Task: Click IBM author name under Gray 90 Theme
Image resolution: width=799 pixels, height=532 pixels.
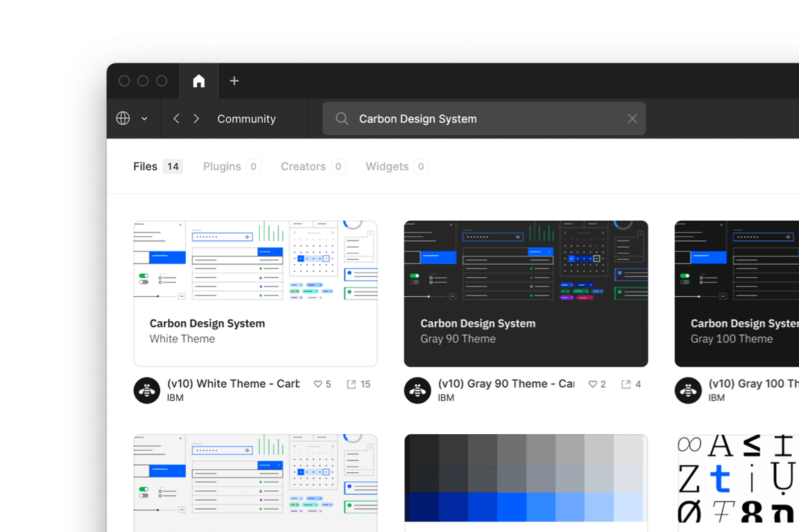Action: (446, 398)
